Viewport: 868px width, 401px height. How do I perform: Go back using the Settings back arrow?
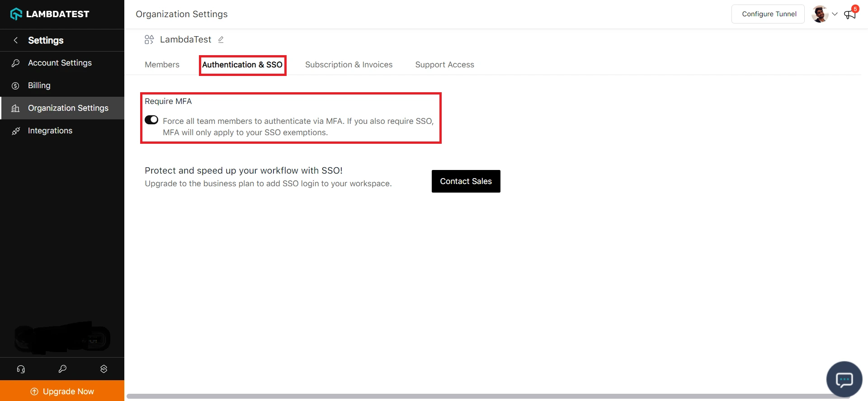coord(16,40)
